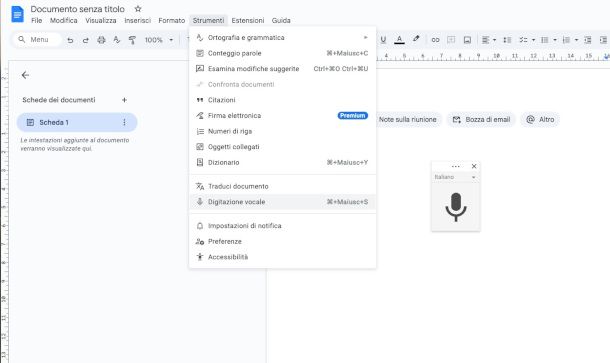
Task: Select the paint format tool
Action: 132,40
